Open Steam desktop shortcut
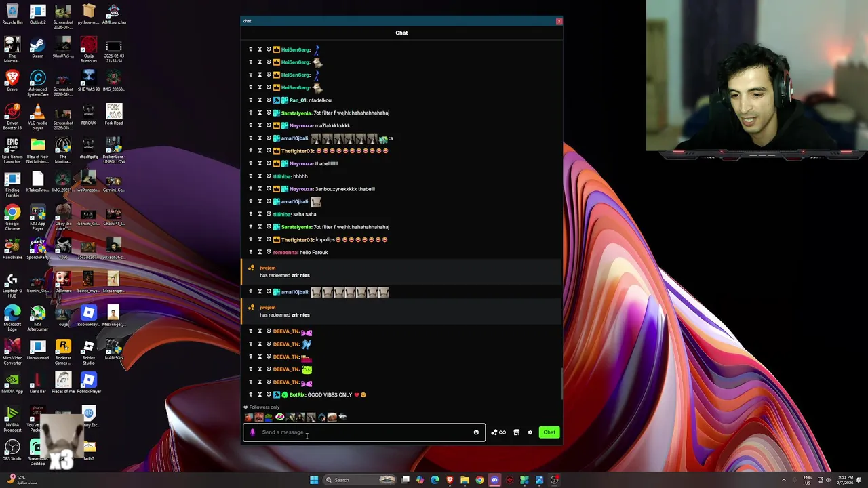 coord(37,47)
